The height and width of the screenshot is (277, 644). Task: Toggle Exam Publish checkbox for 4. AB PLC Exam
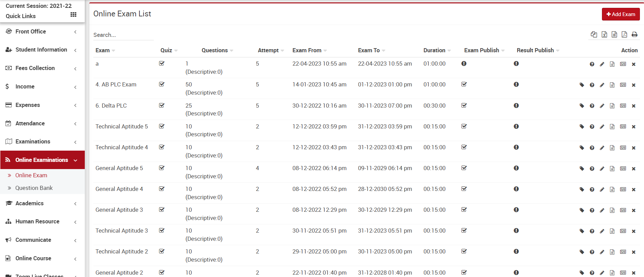pos(464,84)
